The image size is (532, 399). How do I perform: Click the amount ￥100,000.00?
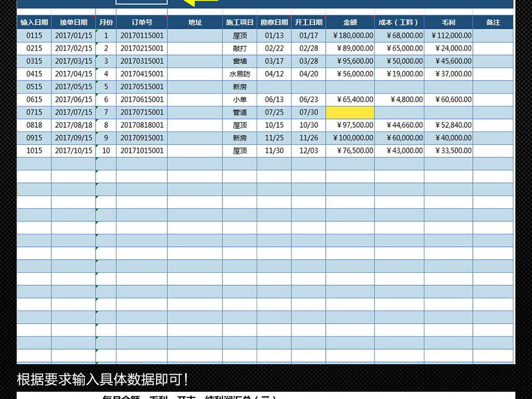tap(350, 138)
